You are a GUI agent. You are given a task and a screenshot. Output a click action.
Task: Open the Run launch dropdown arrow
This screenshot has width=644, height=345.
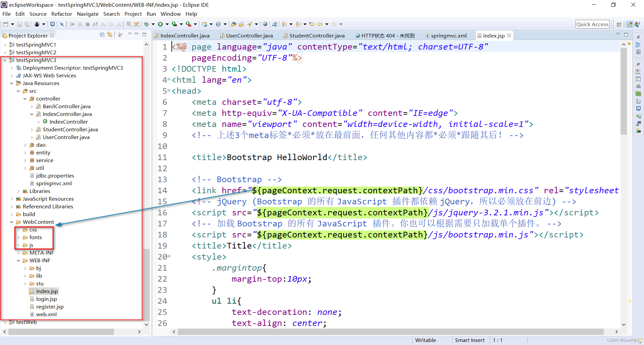click(167, 24)
